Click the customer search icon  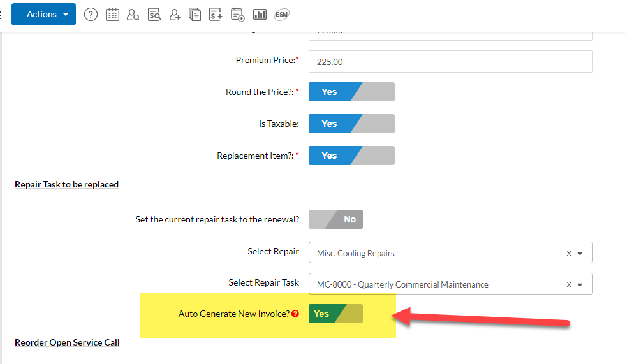pyautogui.click(x=133, y=14)
